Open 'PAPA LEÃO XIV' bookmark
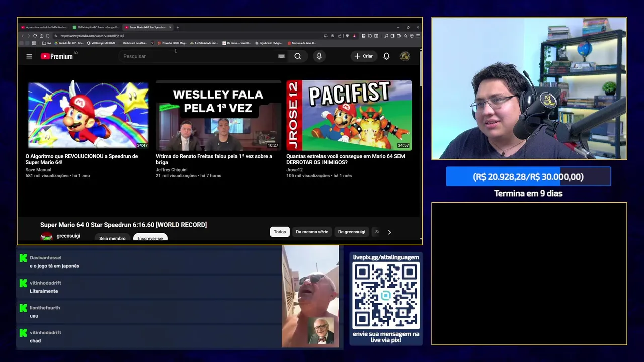This screenshot has width=644, height=362. (68, 43)
